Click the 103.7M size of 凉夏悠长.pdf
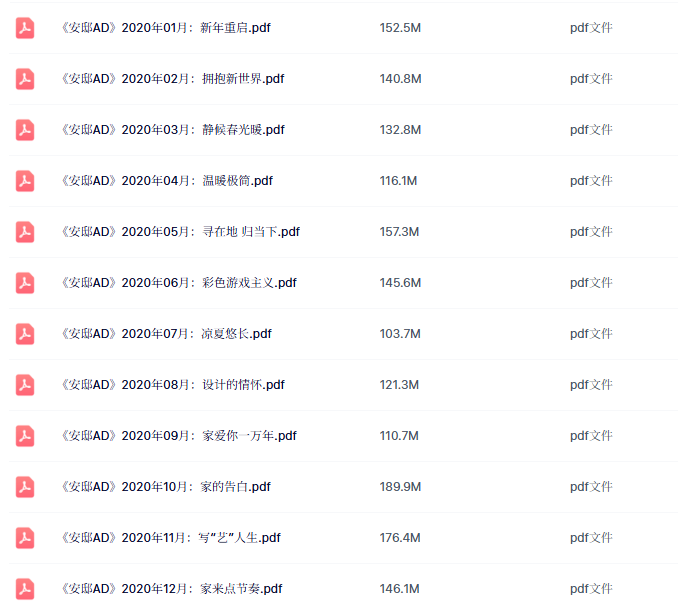 pyautogui.click(x=400, y=334)
